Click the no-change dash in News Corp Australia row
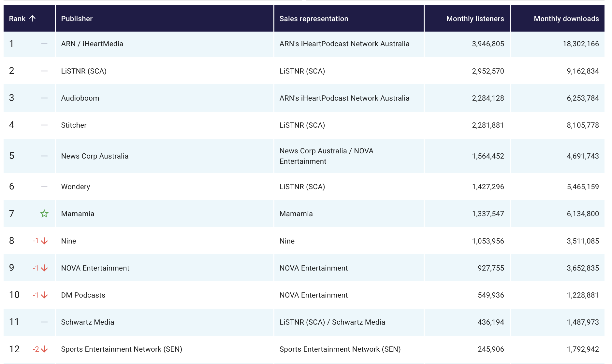Image resolution: width=612 pixels, height=364 pixels. [44, 156]
